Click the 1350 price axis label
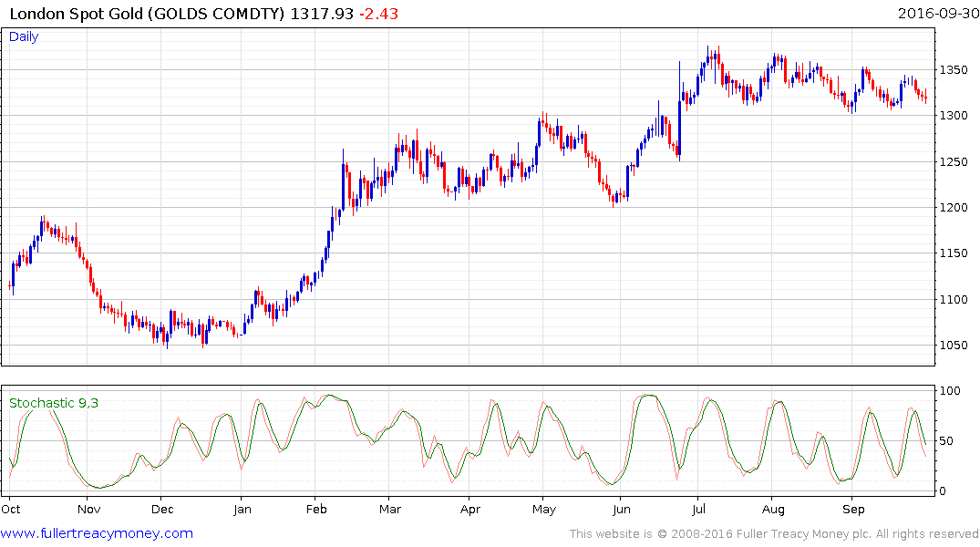This screenshot has width=980, height=547. (954, 69)
